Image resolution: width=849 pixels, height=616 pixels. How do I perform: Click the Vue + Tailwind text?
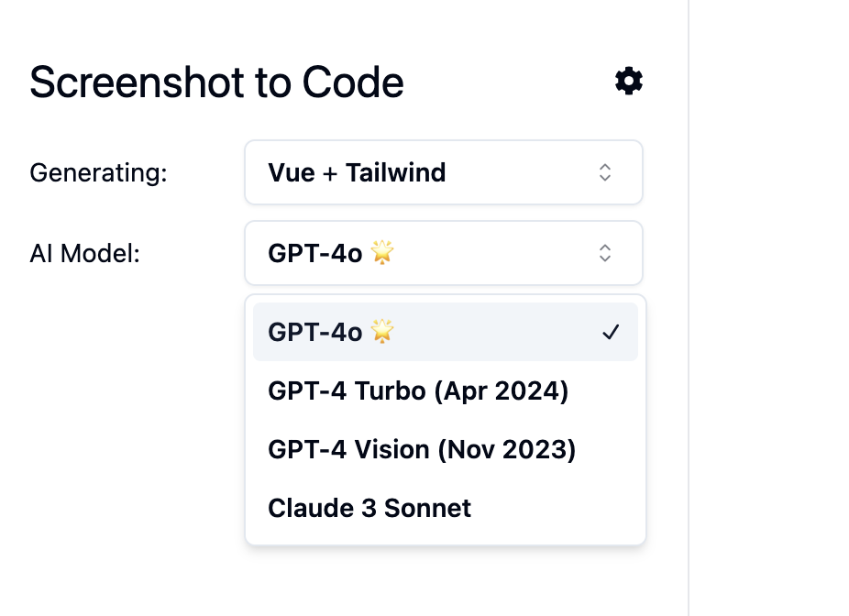(x=357, y=172)
